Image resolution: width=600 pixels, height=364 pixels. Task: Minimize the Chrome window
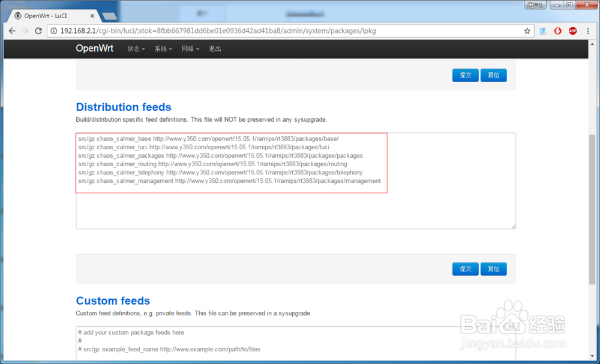pyautogui.click(x=557, y=5)
